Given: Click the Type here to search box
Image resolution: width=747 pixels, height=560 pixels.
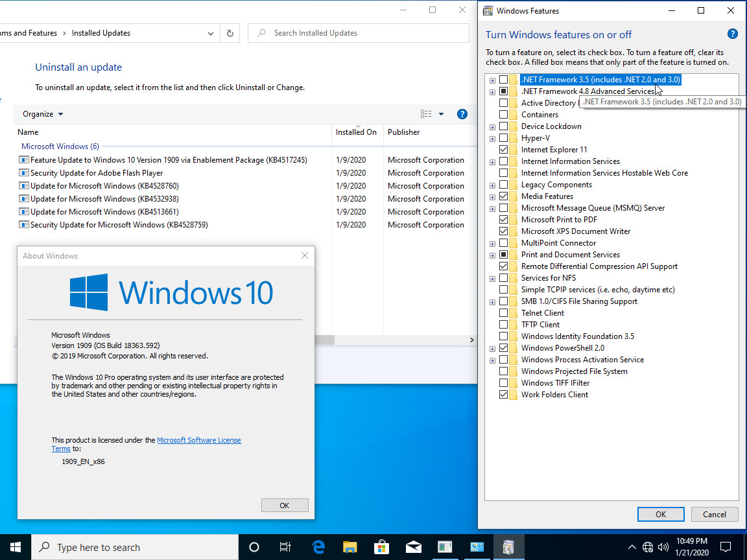Looking at the screenshot, I should point(135,547).
